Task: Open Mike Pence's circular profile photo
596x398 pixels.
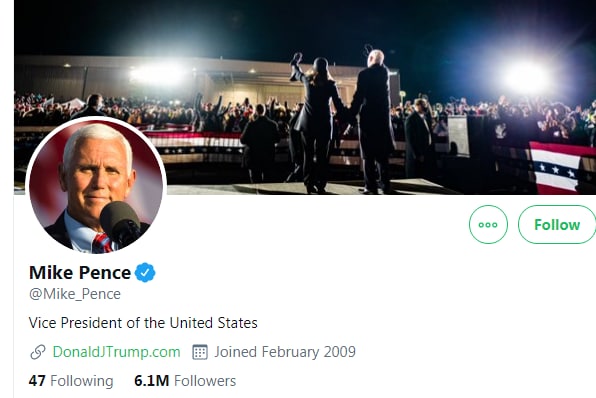Action: pyautogui.click(x=96, y=186)
